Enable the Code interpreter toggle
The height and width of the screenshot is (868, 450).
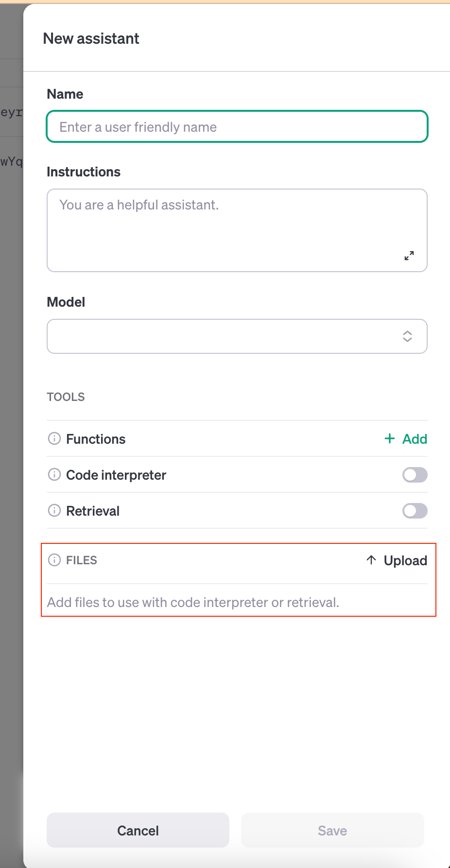click(x=415, y=475)
